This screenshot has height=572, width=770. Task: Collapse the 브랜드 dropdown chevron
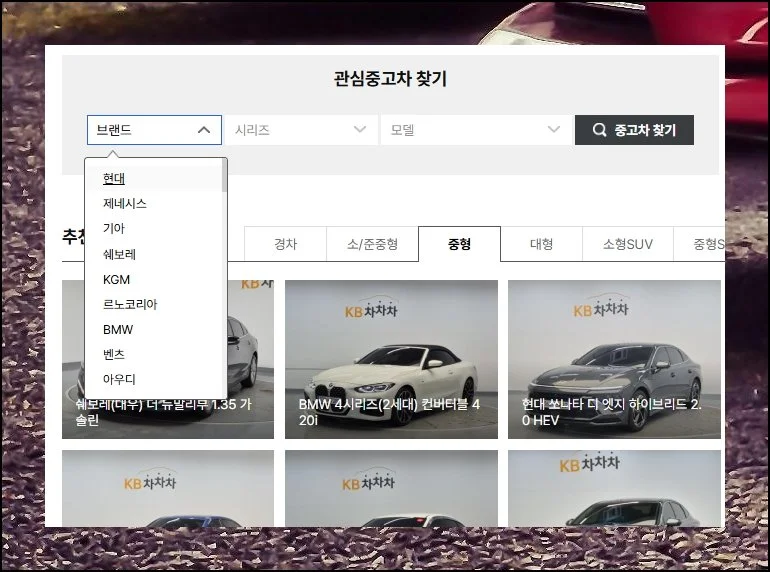click(x=204, y=130)
